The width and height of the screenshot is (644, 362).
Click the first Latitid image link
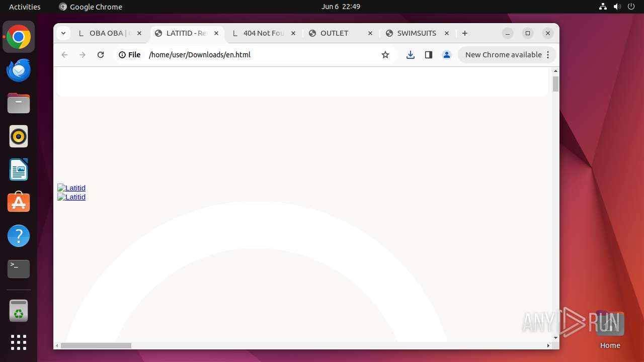point(71,188)
